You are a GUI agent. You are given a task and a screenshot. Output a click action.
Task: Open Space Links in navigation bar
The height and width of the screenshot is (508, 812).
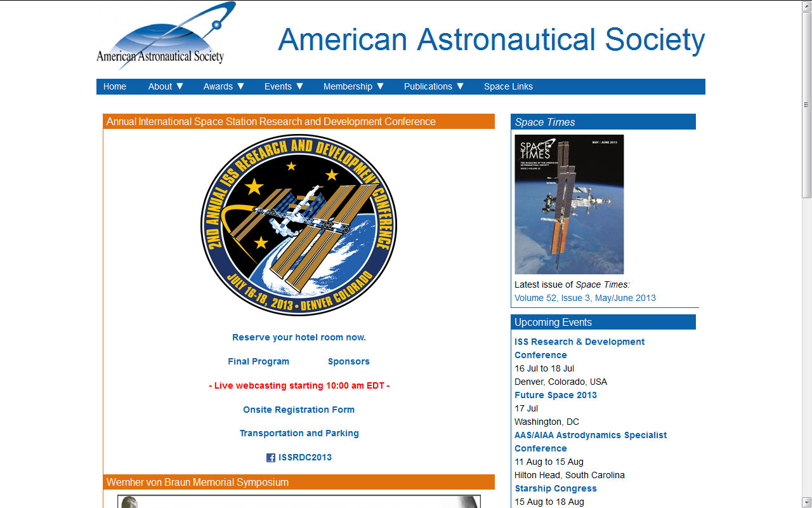coord(508,86)
